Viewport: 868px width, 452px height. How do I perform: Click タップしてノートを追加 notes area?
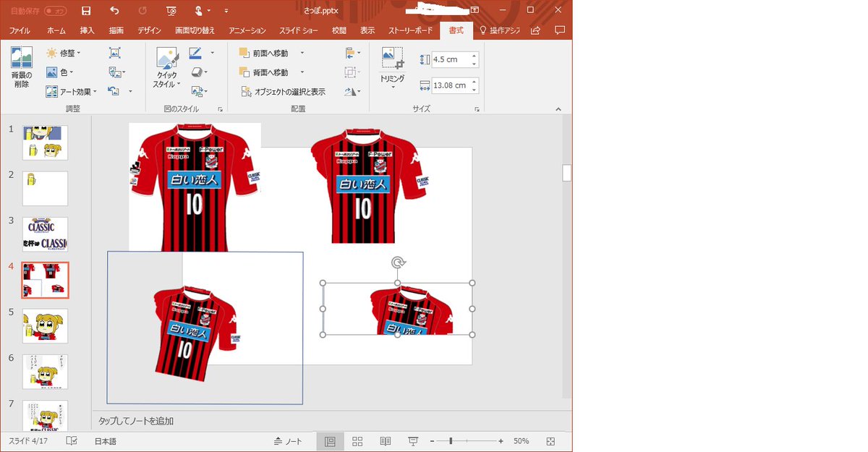pyautogui.click(x=136, y=421)
